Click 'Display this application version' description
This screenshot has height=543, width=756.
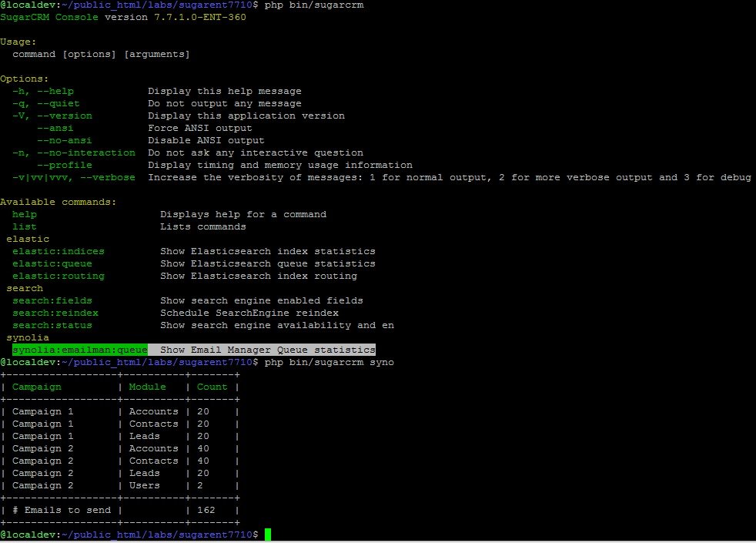pyautogui.click(x=246, y=116)
